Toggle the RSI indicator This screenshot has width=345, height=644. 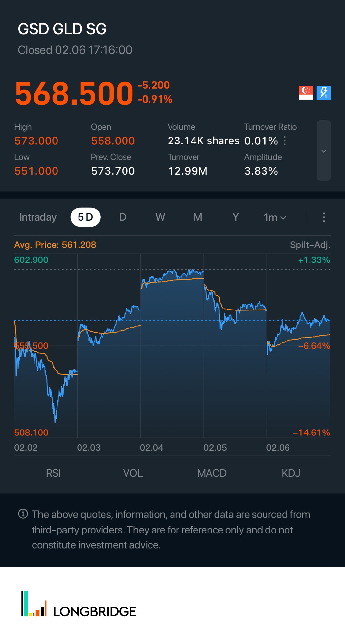tap(53, 473)
